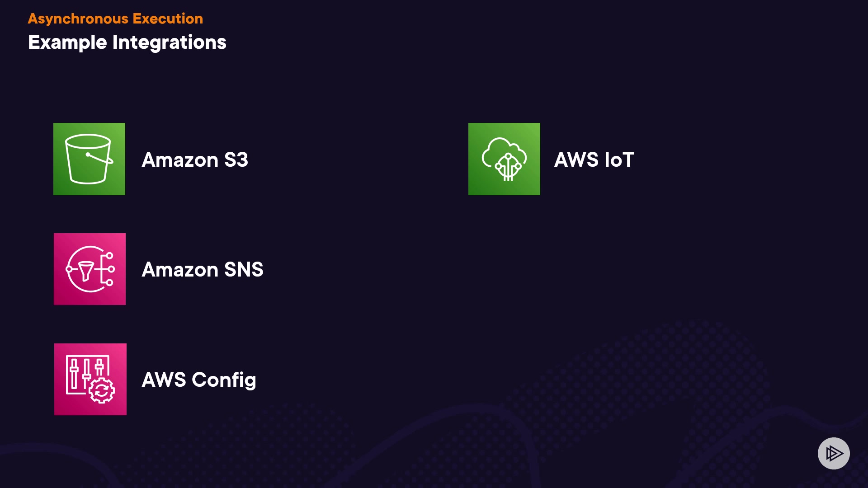Screen dimensions: 868x488
Task: Click the gear symbol in AWS Config icon
Action: point(102,391)
